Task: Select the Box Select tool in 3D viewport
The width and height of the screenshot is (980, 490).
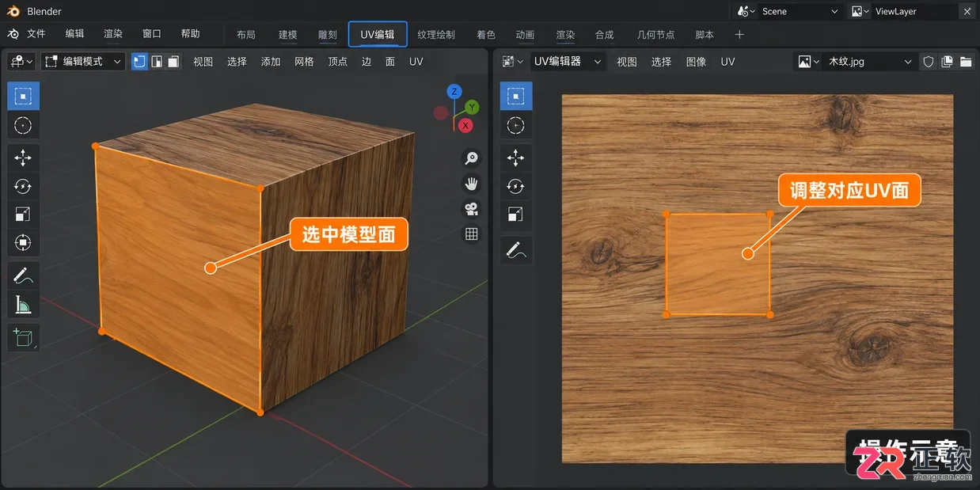Action: [x=23, y=97]
